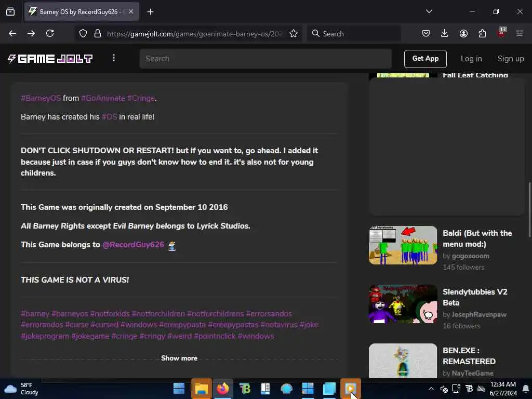Show hidden system tray icons chevron
This screenshot has height=399, width=532.
[431, 389]
